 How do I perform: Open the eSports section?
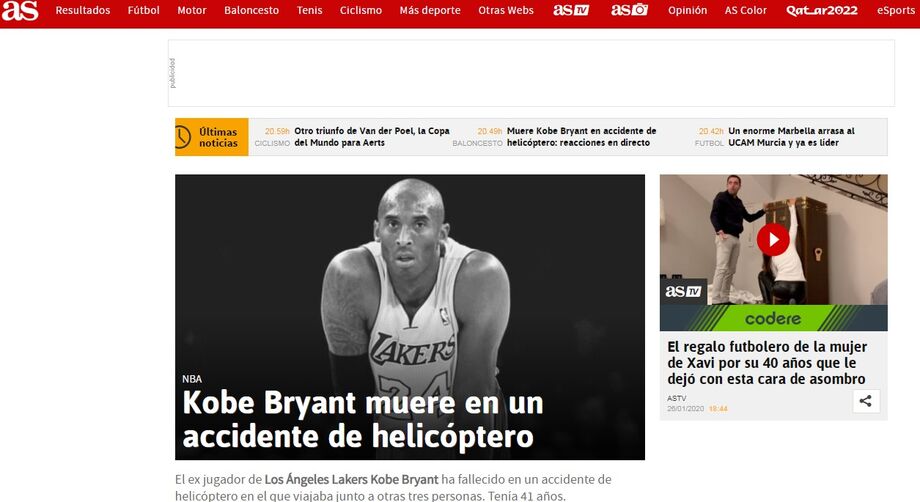[895, 10]
